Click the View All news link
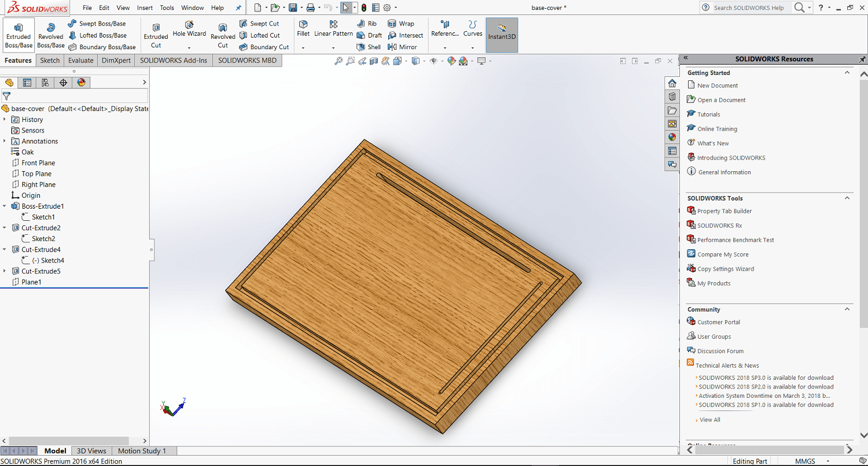 [710, 420]
